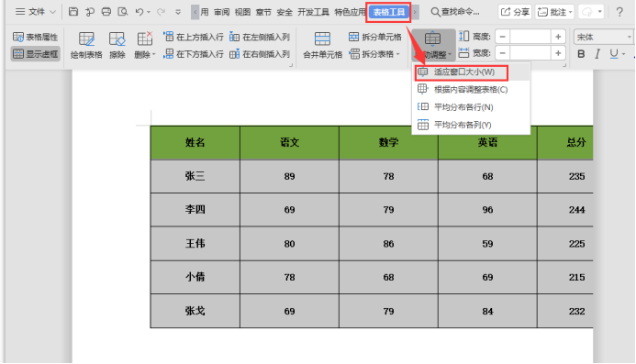Click the Find Command search box
This screenshot has width=636, height=364.
pos(455,12)
